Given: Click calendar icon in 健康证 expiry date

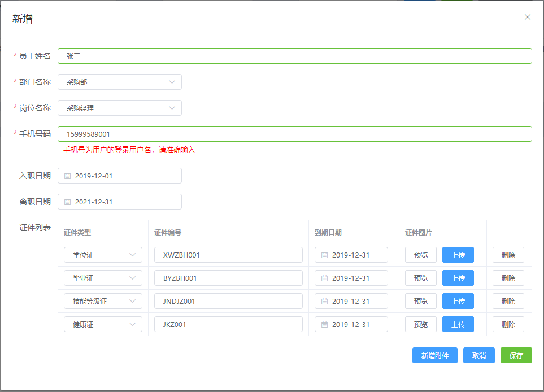Looking at the screenshot, I should [x=324, y=324].
